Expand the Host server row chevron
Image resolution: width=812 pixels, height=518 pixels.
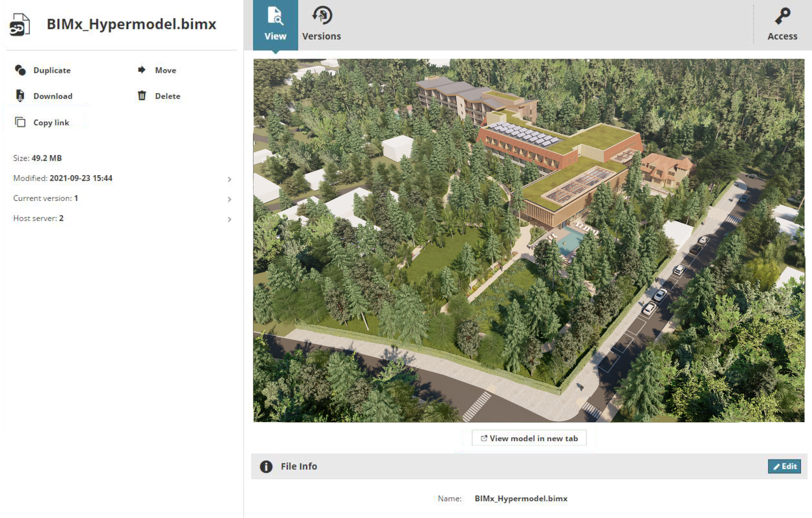pyautogui.click(x=229, y=219)
